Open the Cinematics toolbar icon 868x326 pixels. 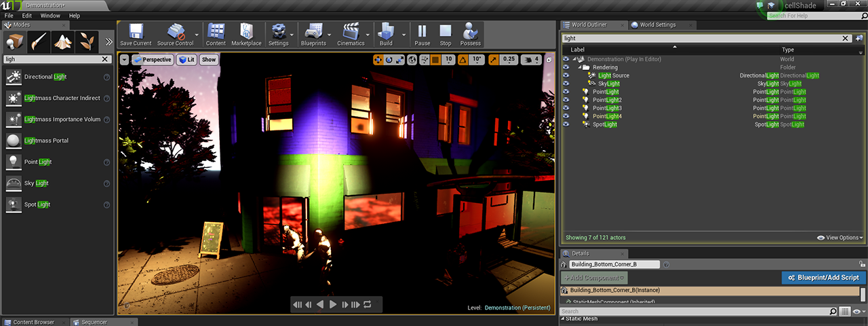(x=351, y=34)
